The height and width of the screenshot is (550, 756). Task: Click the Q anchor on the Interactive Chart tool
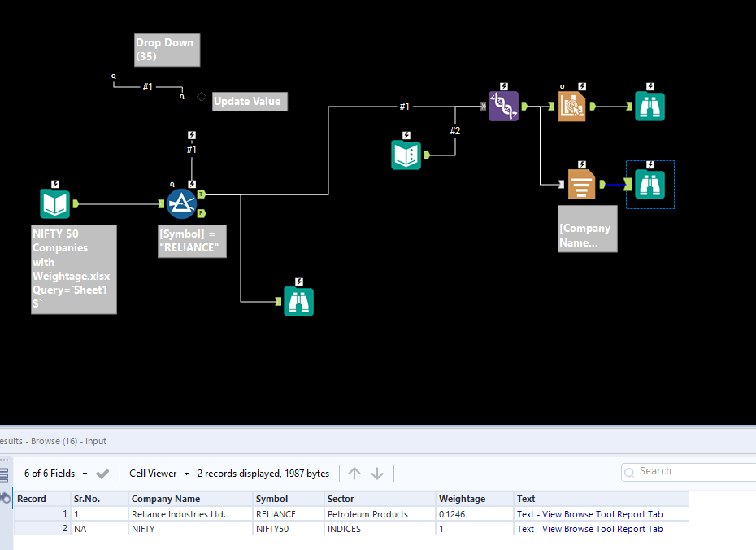coord(561,85)
